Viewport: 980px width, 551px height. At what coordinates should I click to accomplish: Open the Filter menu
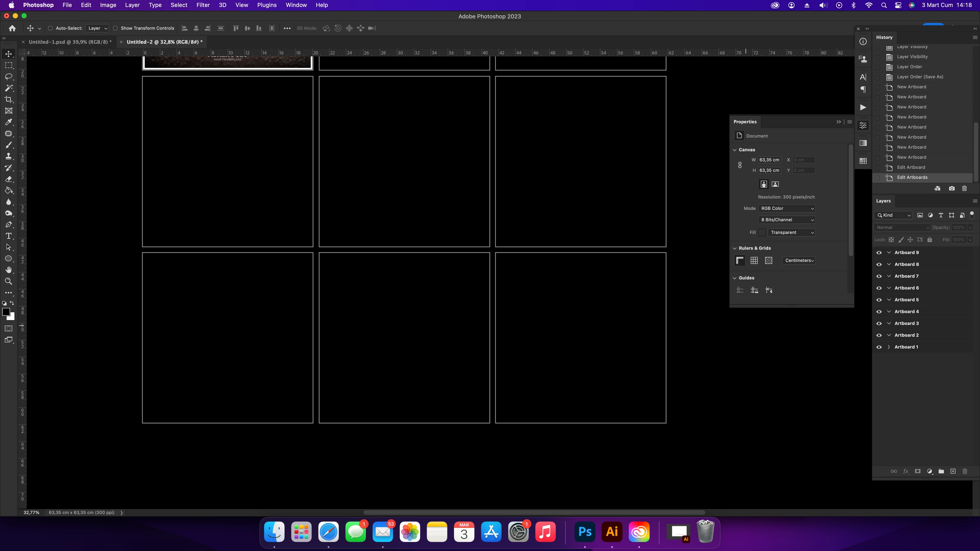[203, 5]
